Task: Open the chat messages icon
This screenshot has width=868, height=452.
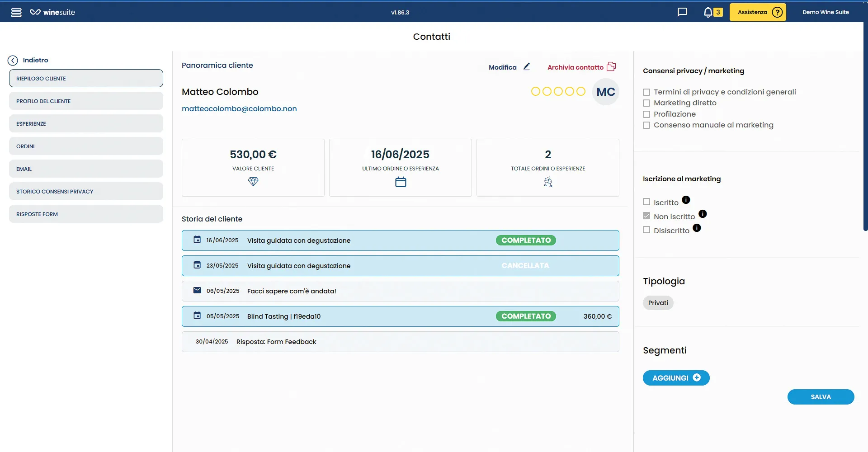Action: click(x=682, y=12)
